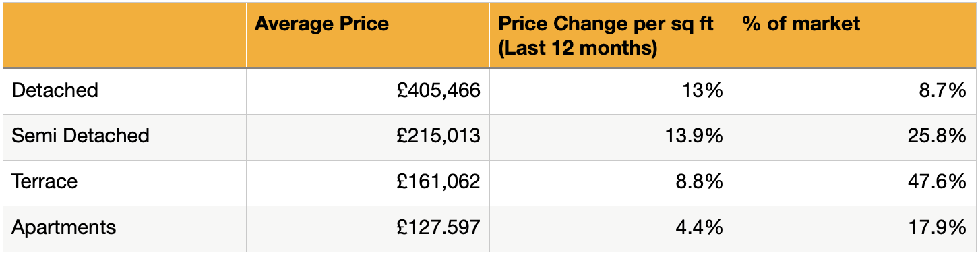
Task: Select the 25.8% market share cell
Action: pyautogui.click(x=855, y=137)
